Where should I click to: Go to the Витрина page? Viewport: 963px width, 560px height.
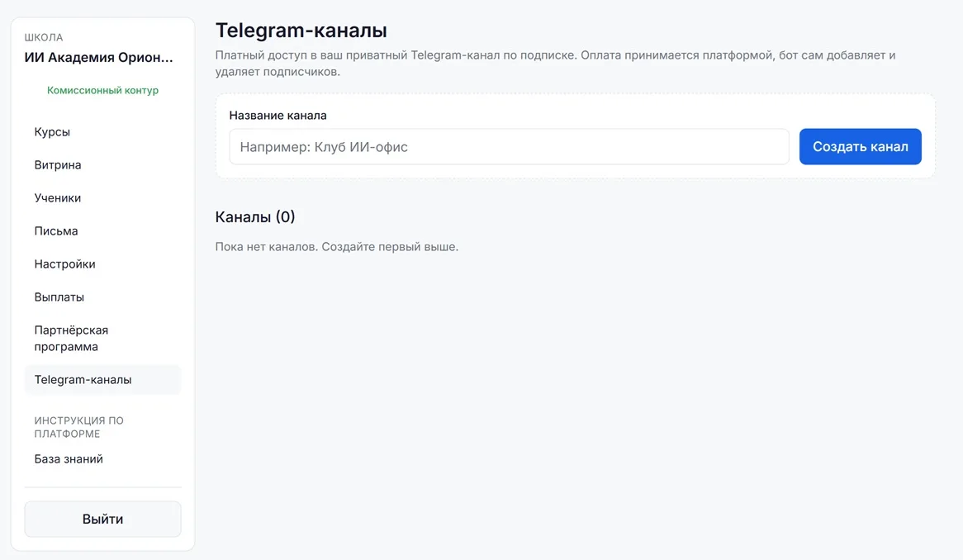click(x=102, y=165)
